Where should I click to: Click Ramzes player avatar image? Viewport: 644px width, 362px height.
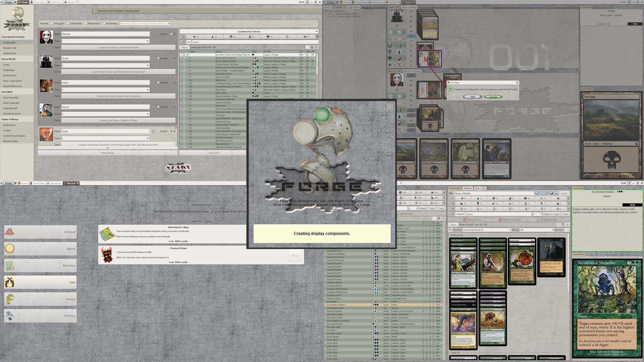(x=46, y=37)
